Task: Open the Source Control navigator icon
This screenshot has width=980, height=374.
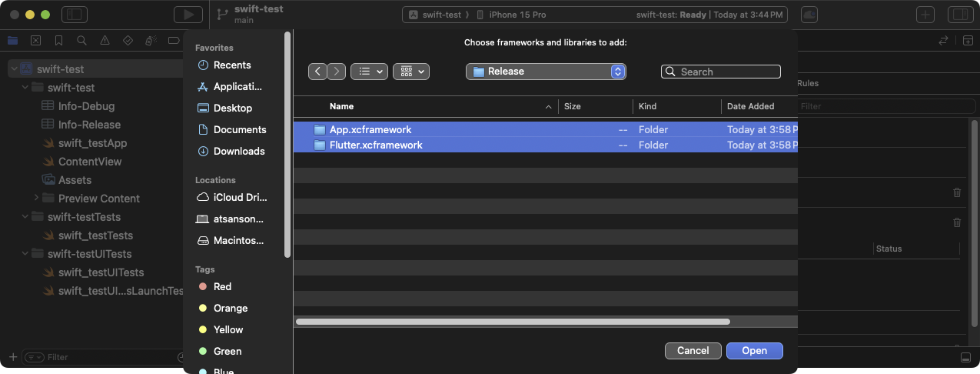Action: [x=35, y=40]
